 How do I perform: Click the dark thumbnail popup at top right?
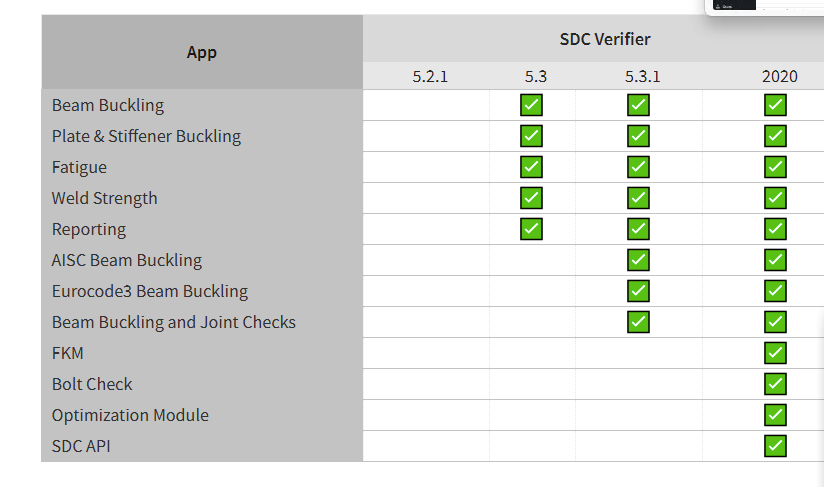point(734,5)
